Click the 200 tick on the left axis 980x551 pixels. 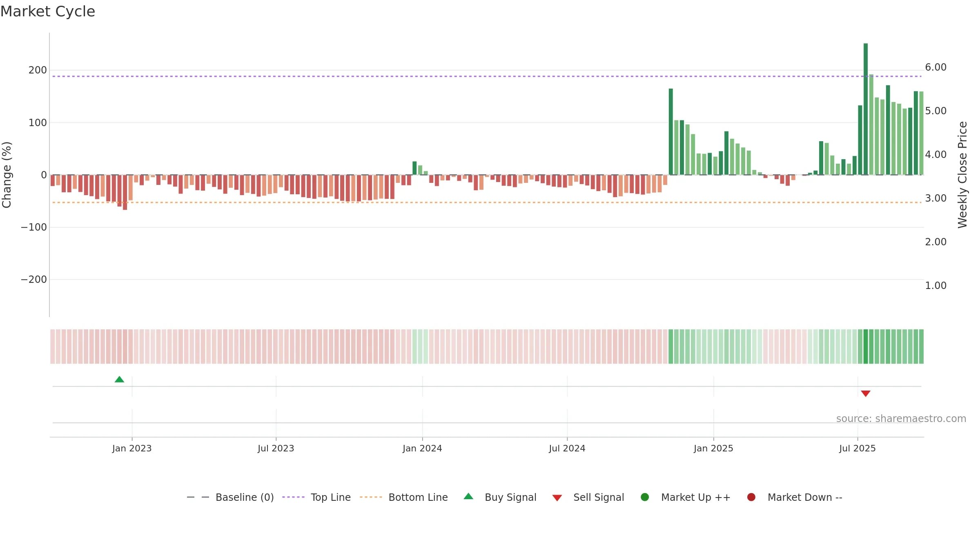pos(38,70)
